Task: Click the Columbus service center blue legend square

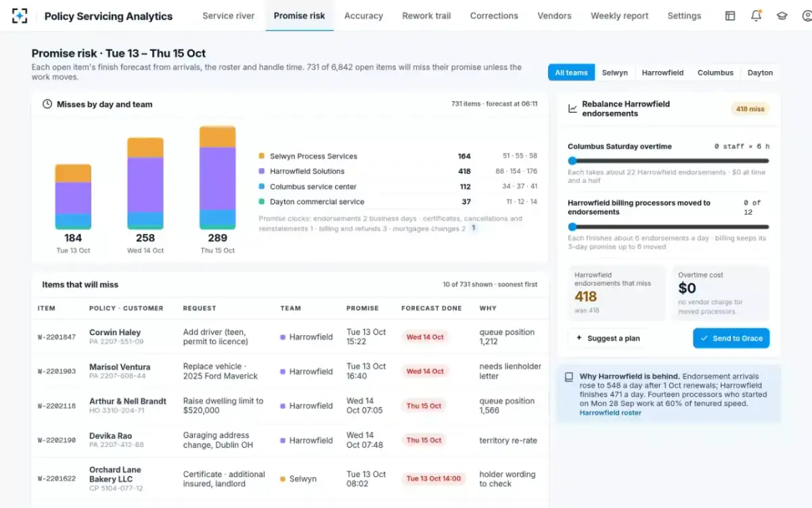Action: [x=262, y=186]
